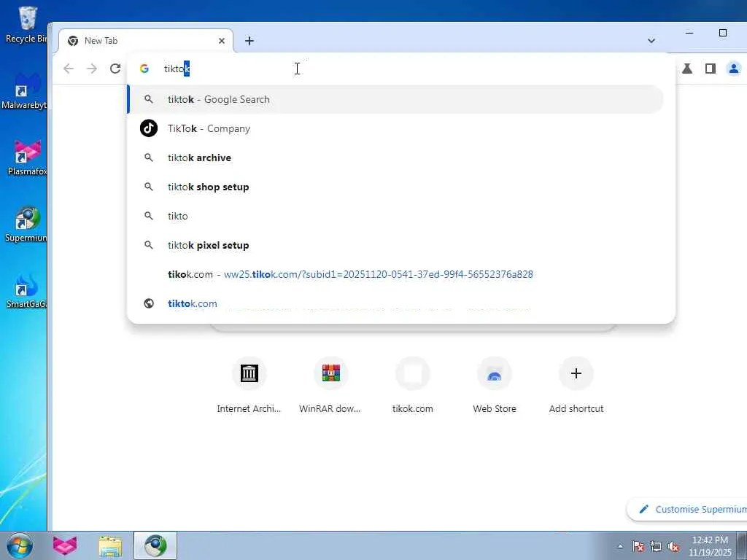
Task: Open the SmartGaGa desktop shortcut
Action: [26, 290]
